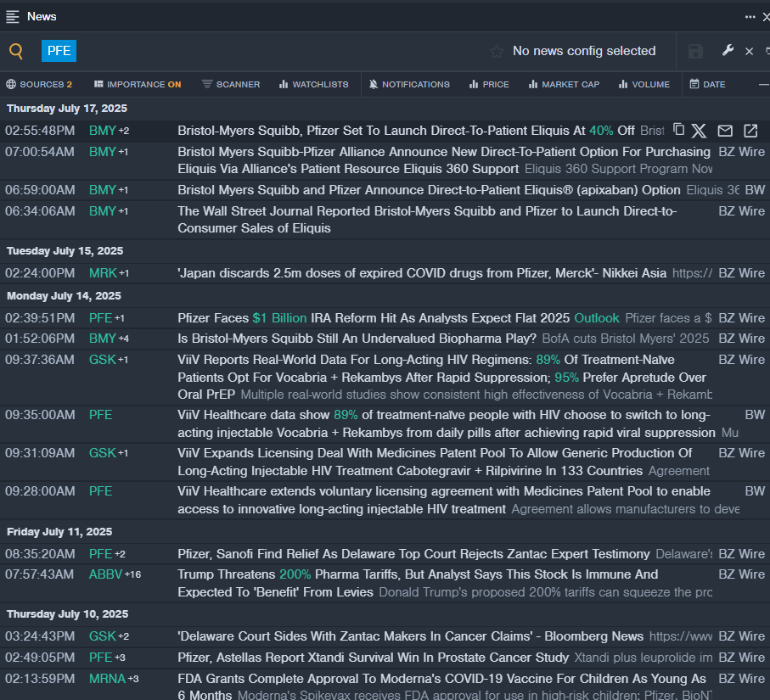Viewport: 770px width, 700px height.
Task: Open the Sources filter dropdown
Action: coord(39,85)
